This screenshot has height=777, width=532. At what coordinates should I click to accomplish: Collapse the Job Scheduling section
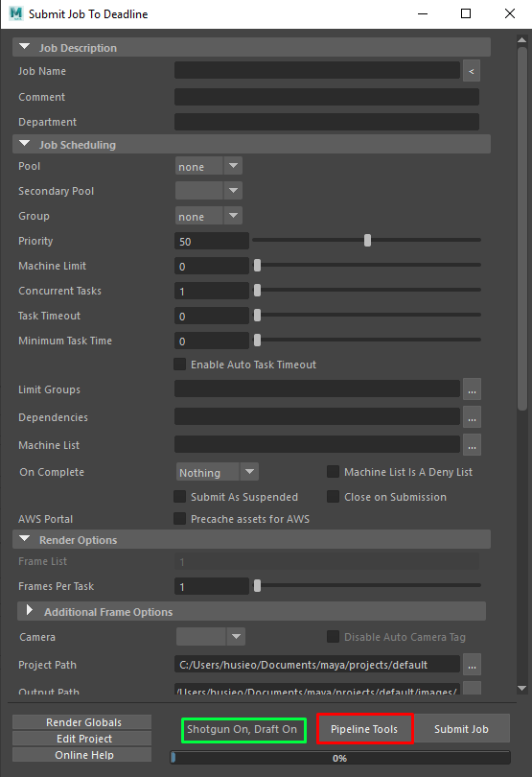point(24,144)
